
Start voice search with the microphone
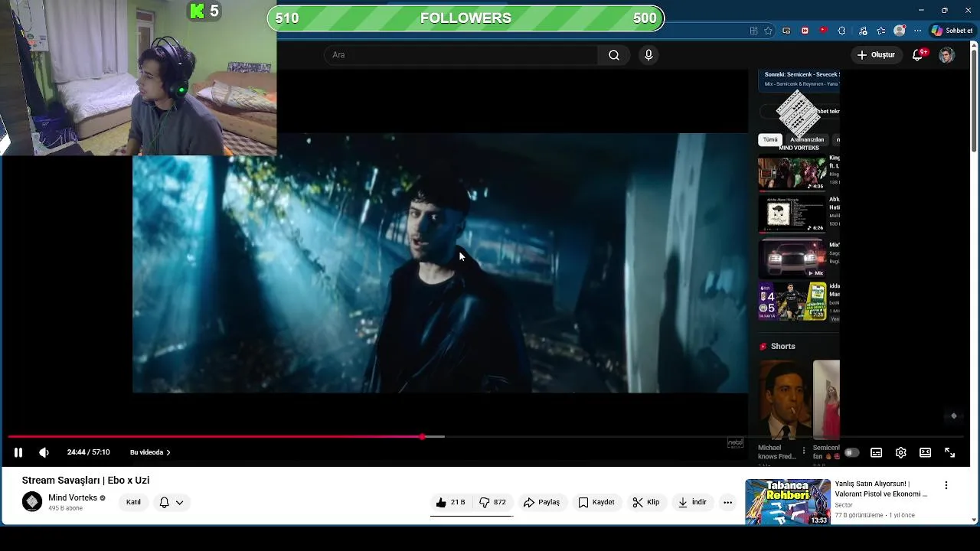point(648,55)
